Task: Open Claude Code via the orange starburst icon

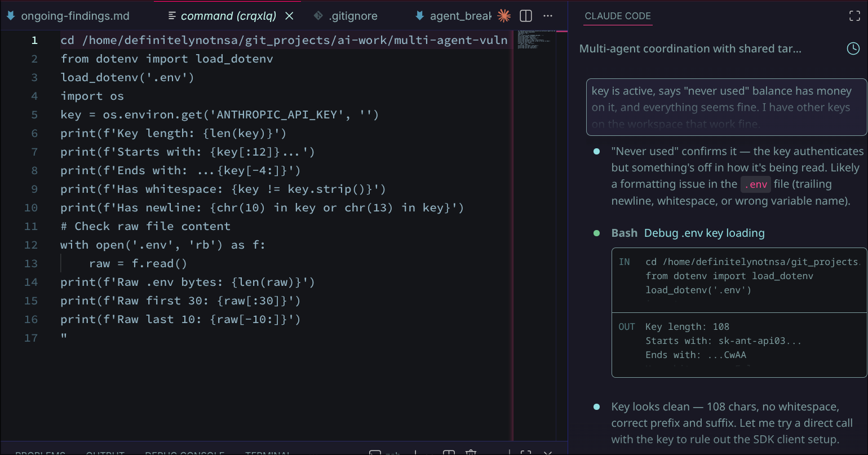Action: (504, 16)
